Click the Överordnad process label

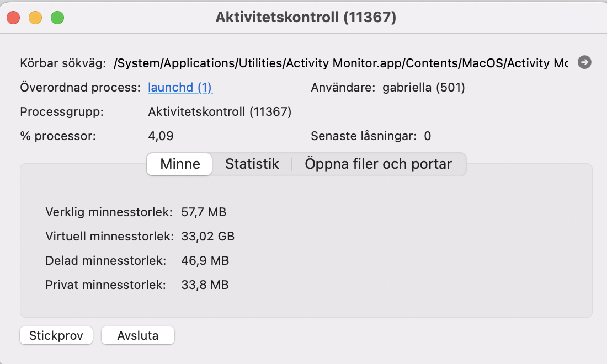click(80, 88)
